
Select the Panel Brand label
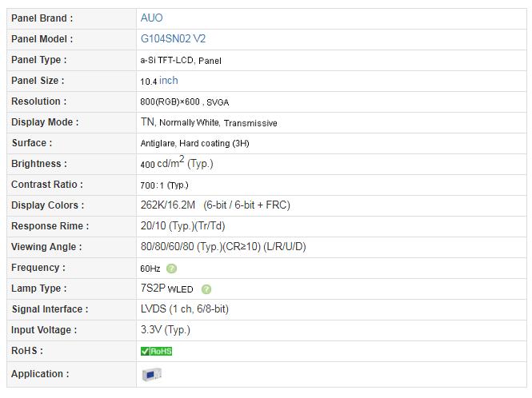[42, 18]
